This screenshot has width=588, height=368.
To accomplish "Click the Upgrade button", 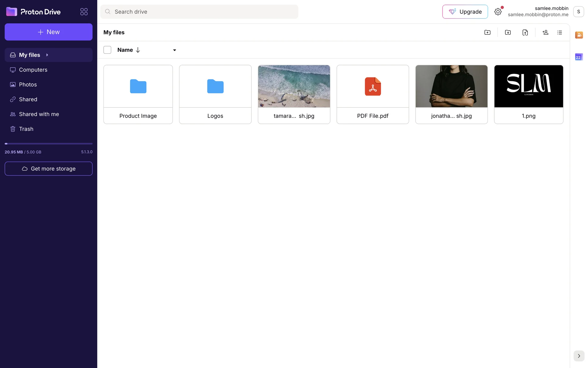I will [465, 12].
